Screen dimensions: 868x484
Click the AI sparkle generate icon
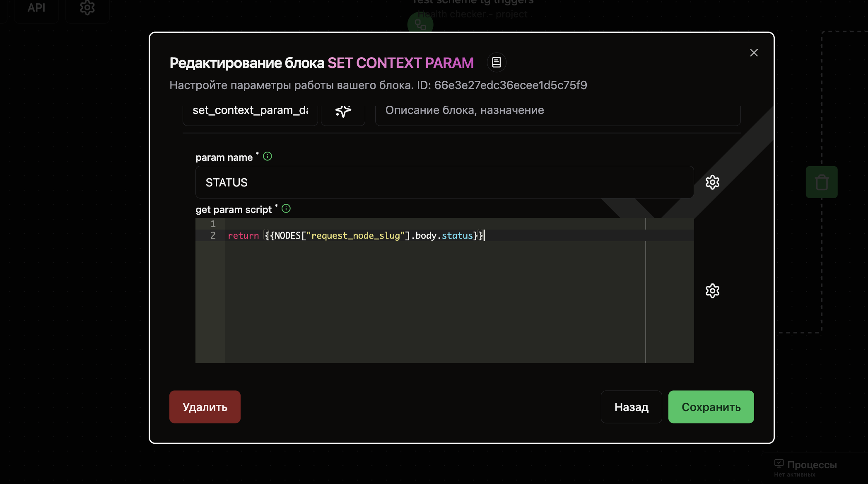coord(343,111)
